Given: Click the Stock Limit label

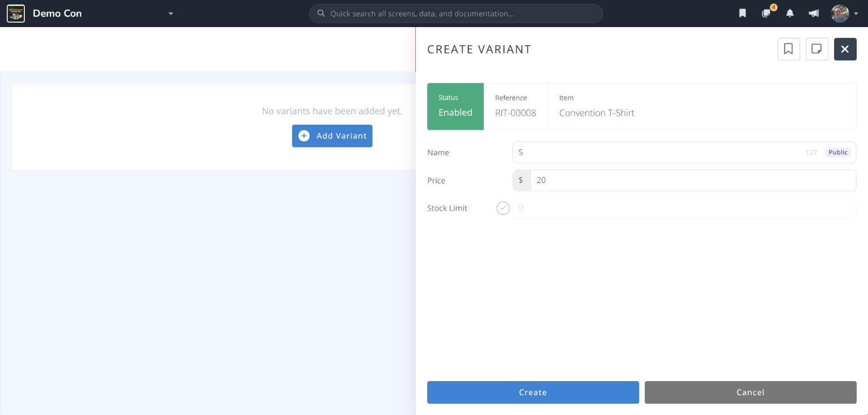Looking at the screenshot, I should (x=447, y=208).
